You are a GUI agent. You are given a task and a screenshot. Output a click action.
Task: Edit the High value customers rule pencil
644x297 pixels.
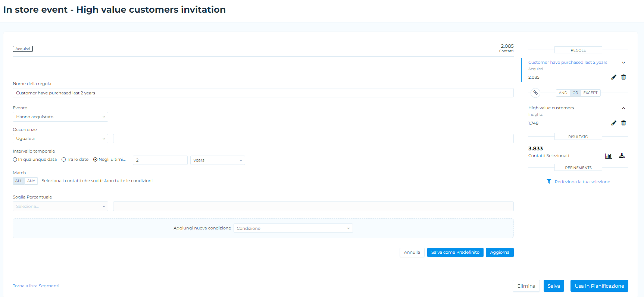coord(613,123)
